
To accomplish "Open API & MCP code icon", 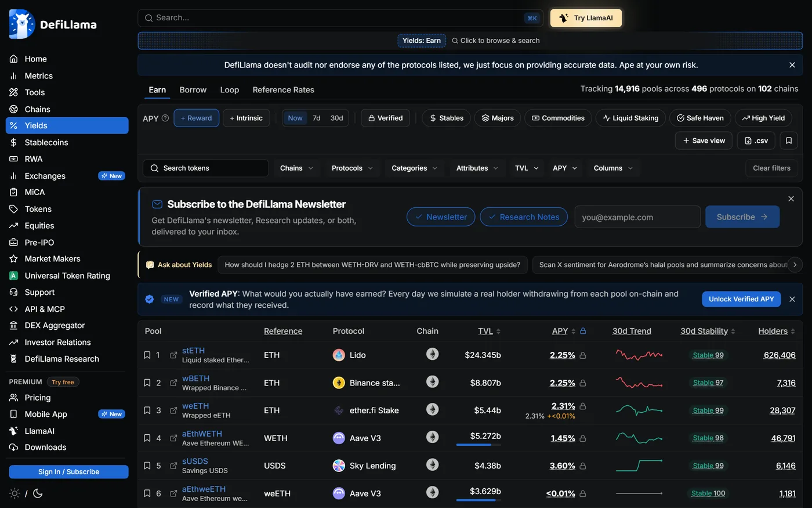I will click(x=14, y=309).
